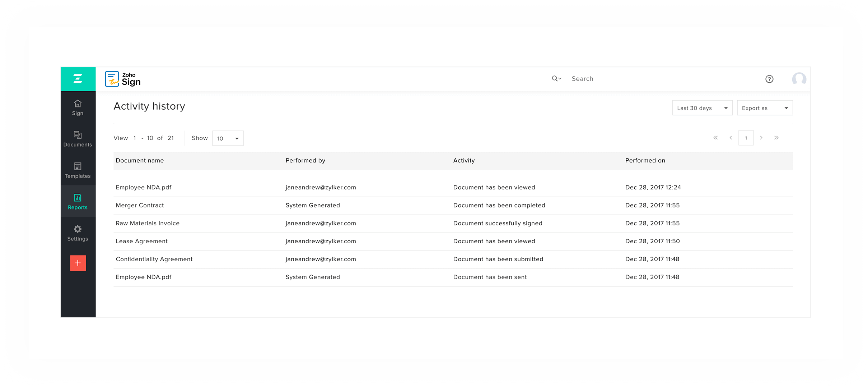Click the Zoho Sign logo icon
The height and width of the screenshot is (386, 868).
click(112, 79)
